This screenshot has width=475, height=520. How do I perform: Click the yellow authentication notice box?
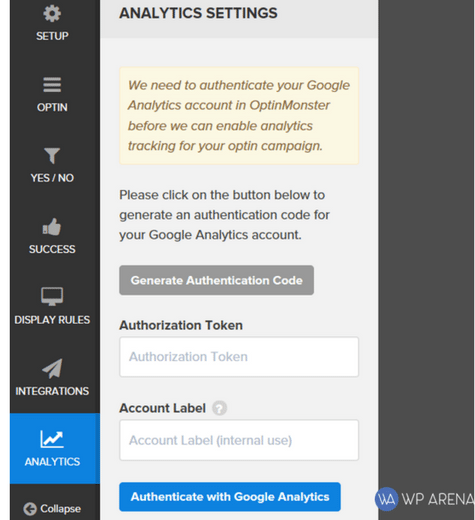click(239, 116)
